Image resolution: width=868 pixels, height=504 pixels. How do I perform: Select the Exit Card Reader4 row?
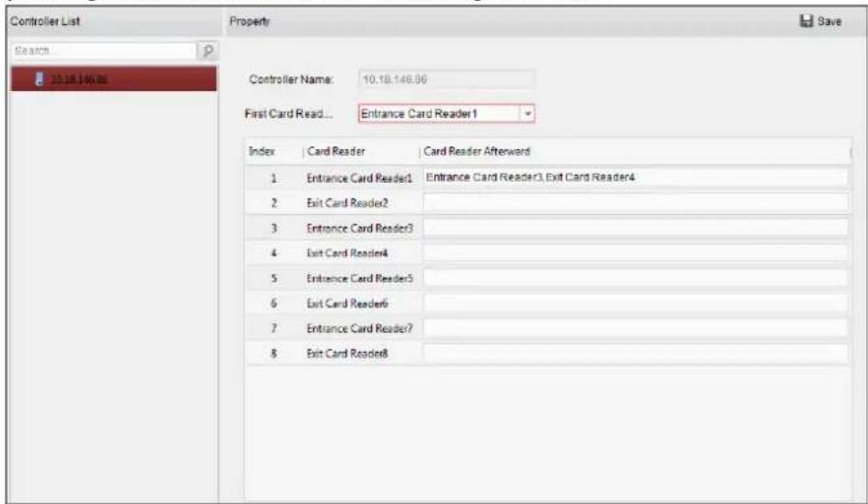pyautogui.click(x=547, y=253)
